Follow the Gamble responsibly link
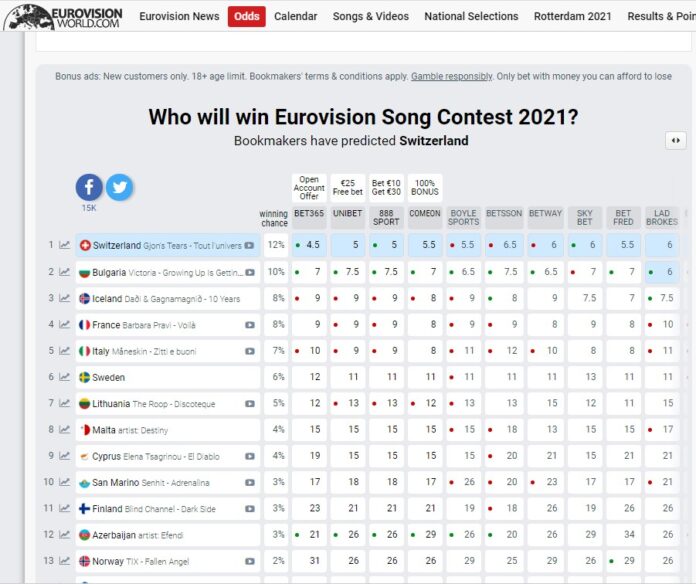696x584 pixels. [x=451, y=77]
